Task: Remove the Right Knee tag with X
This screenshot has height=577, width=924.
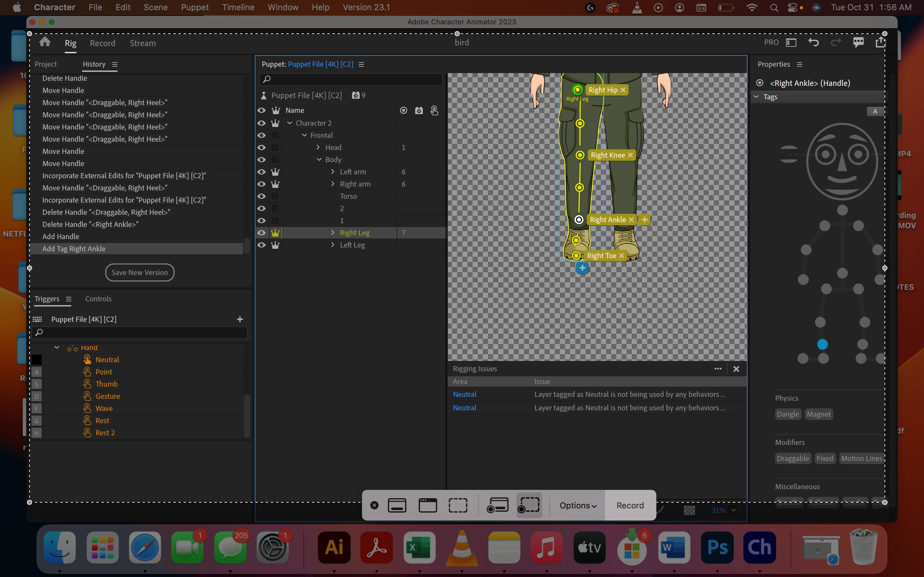Action: click(x=630, y=155)
